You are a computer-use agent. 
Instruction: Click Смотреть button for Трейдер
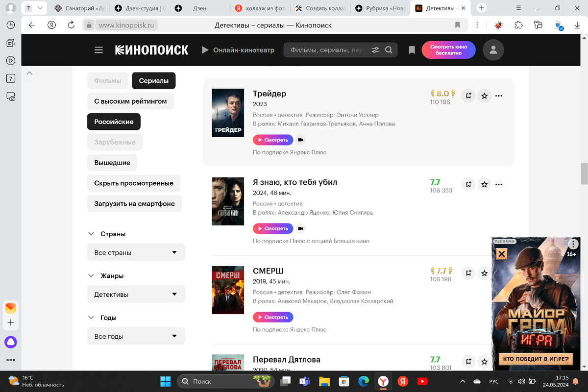point(273,140)
